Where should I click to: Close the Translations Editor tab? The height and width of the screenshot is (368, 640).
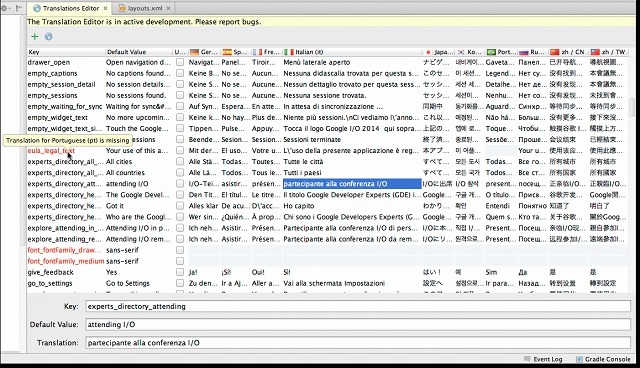click(x=106, y=8)
